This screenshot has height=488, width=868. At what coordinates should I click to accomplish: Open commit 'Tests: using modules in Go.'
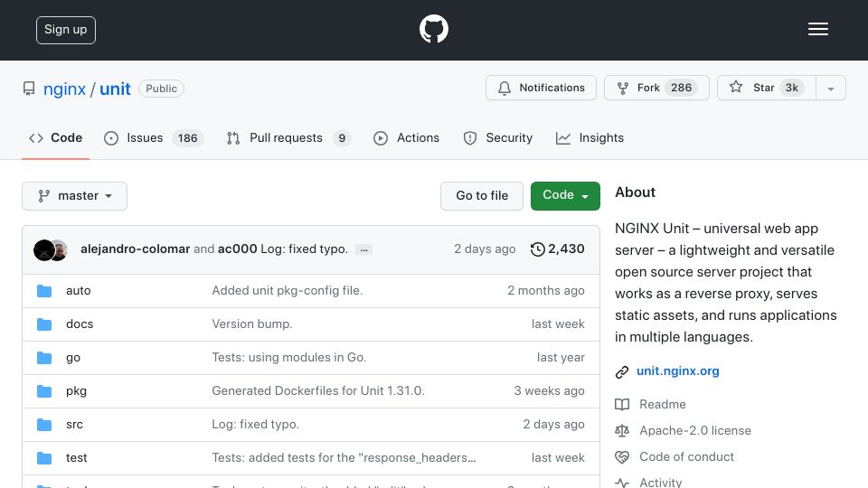click(x=289, y=358)
